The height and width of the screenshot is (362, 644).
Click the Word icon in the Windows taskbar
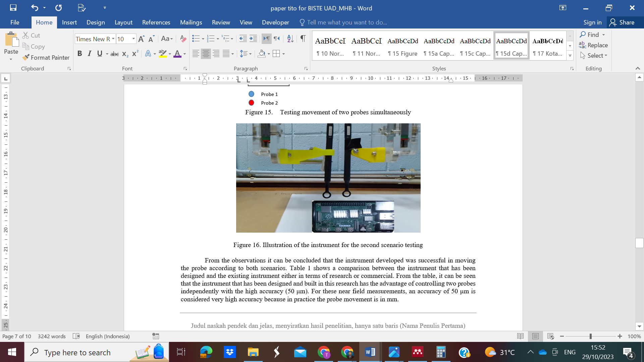pyautogui.click(x=370, y=352)
